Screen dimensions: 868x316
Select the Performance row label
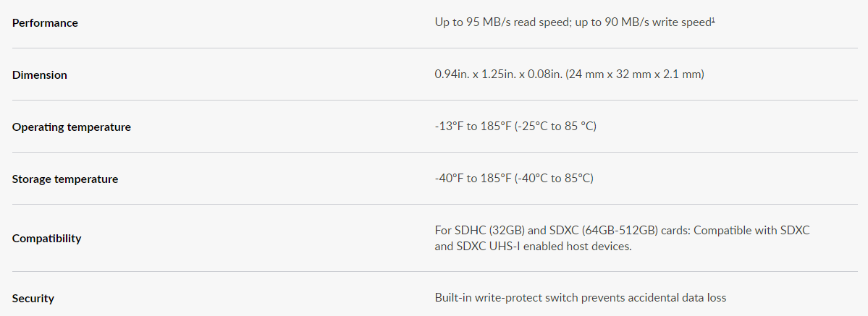point(45,23)
